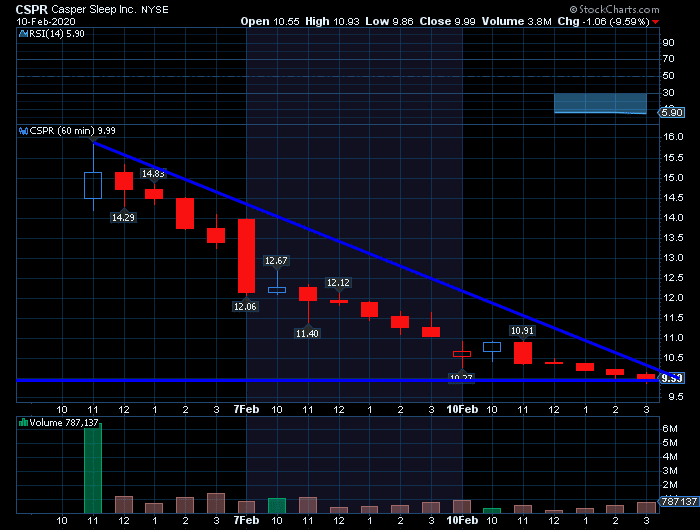Click the 12.06 price callout
Image resolution: width=700 pixels, height=530 pixels.
[x=246, y=306]
